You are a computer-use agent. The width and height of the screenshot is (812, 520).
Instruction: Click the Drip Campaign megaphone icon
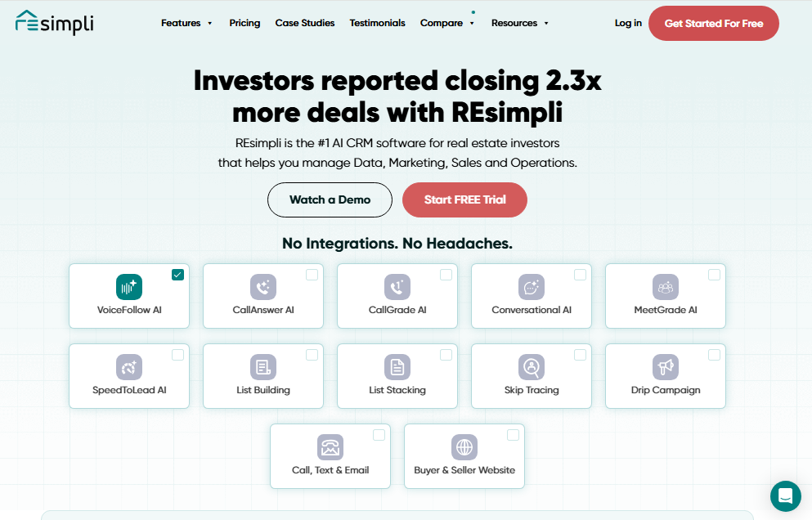click(665, 366)
